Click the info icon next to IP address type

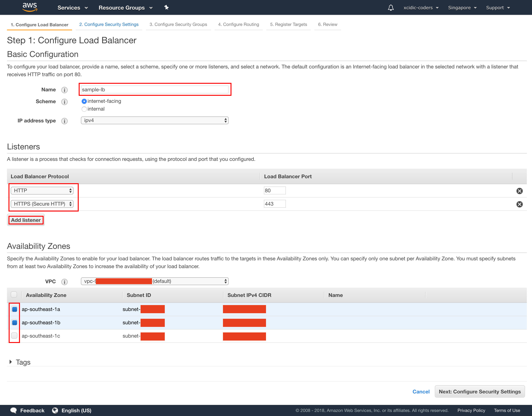click(x=64, y=121)
